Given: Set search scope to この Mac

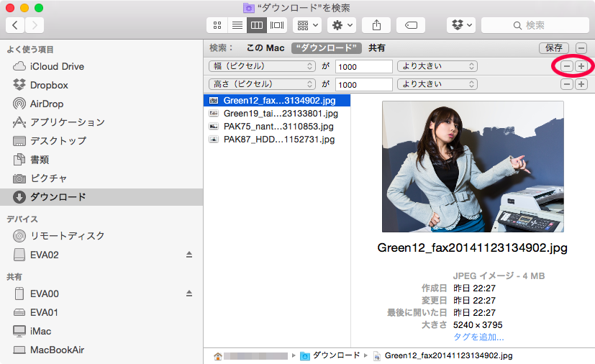Looking at the screenshot, I should point(265,48).
